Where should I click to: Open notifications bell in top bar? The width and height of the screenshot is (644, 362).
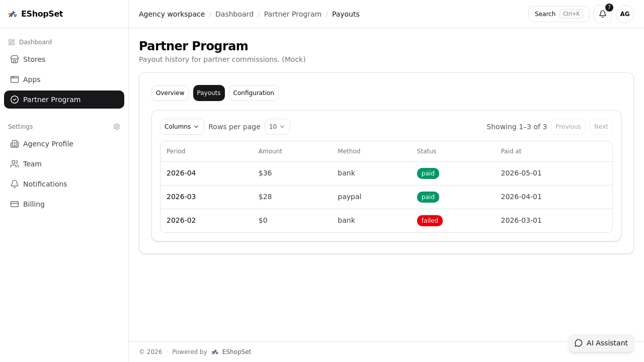(x=603, y=14)
